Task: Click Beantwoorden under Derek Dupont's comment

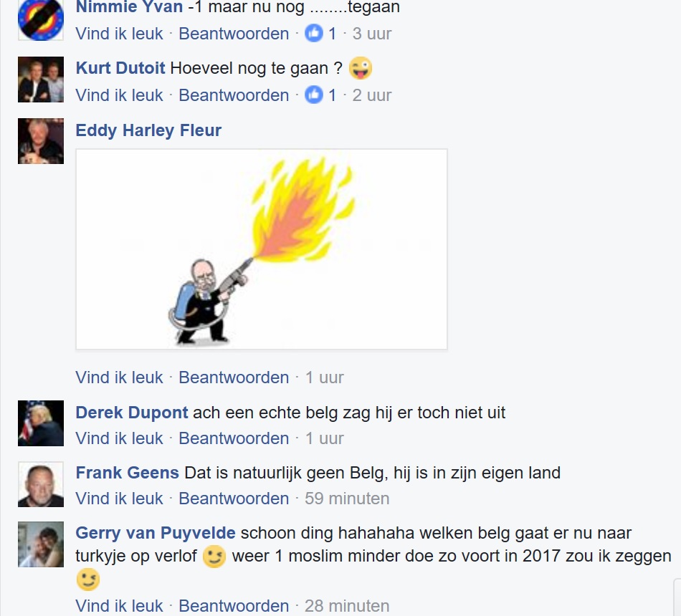Action: click(x=234, y=438)
